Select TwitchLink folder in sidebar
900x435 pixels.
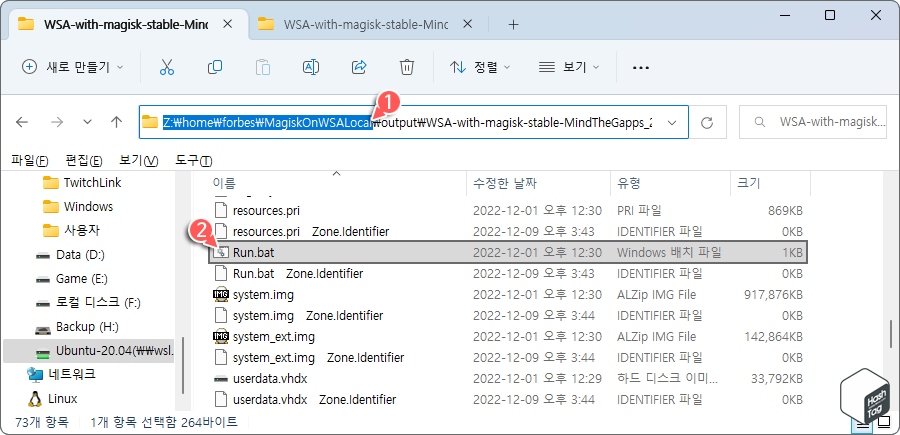[92, 182]
